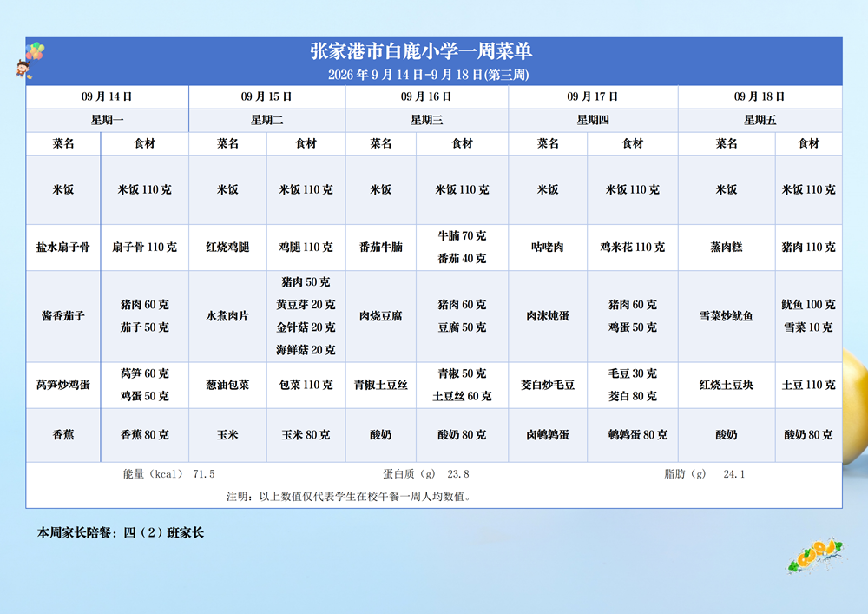Image resolution: width=868 pixels, height=614 pixels.
Task: Click the orange fruit decoration icon
Action: pos(817,555)
